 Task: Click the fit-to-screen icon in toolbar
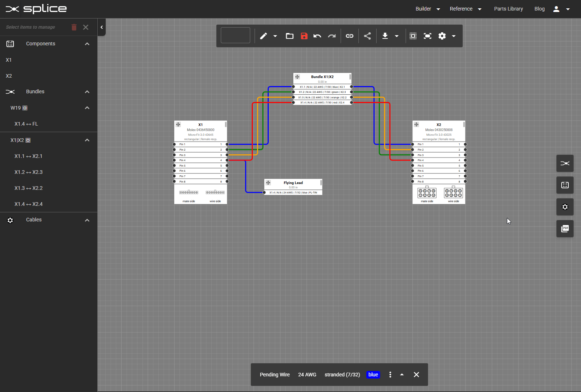pyautogui.click(x=427, y=36)
